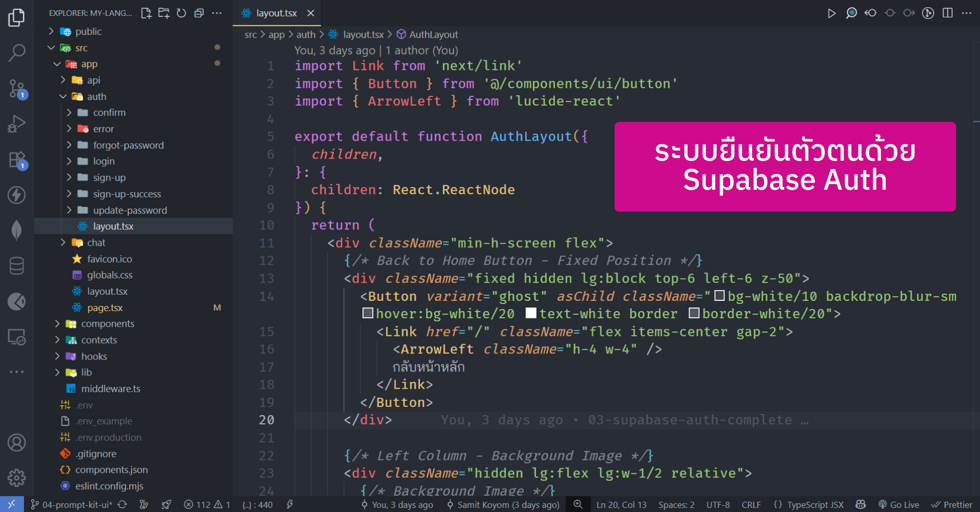Select the breadcrumb item 'auth'
The width and height of the screenshot is (980, 512).
pyautogui.click(x=306, y=35)
